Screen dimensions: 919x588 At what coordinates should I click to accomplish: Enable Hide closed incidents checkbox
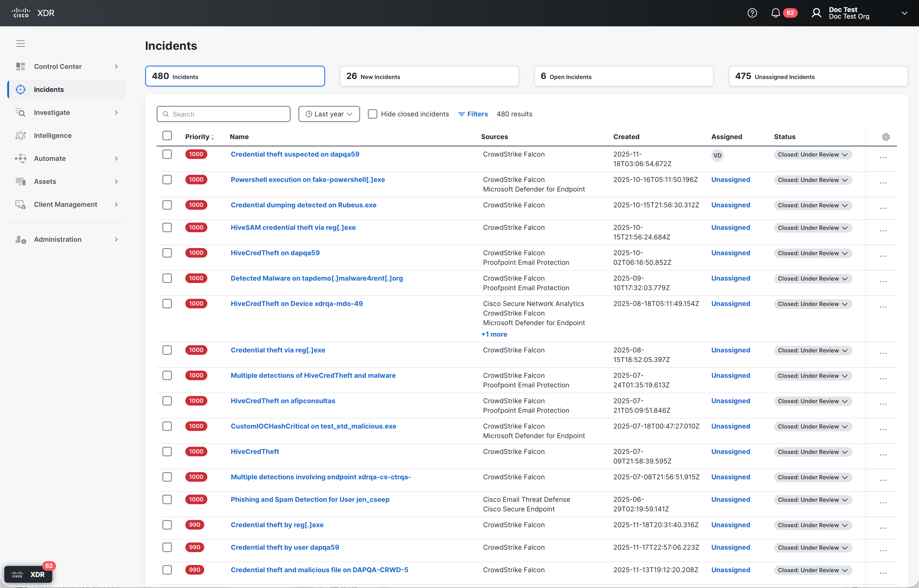372,114
